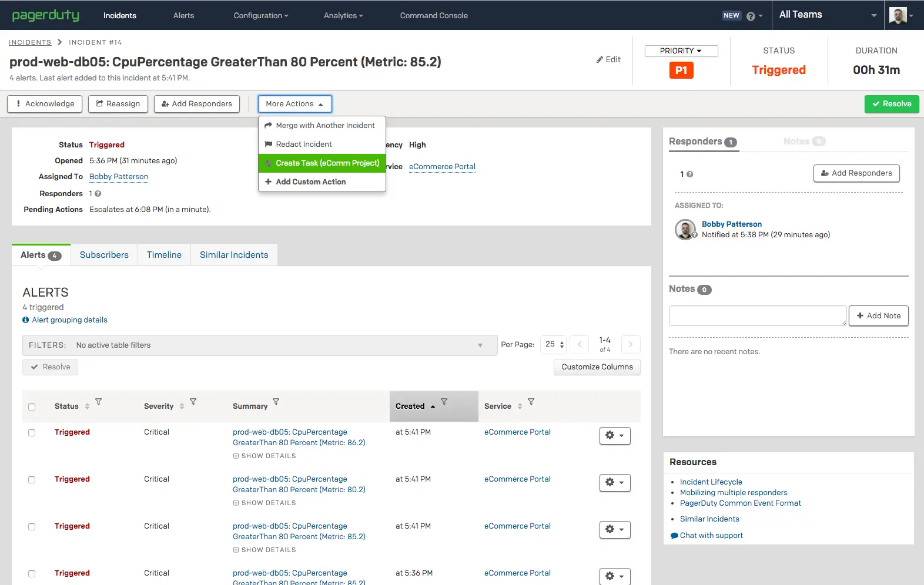This screenshot has width=924, height=585.
Task: Open gear menu for the 86.2 metric alert
Action: point(615,436)
